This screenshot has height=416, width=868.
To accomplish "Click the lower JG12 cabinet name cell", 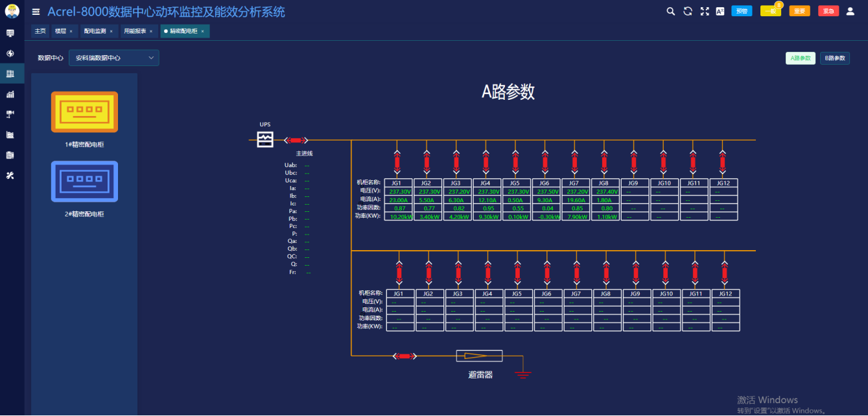I will [x=725, y=294].
